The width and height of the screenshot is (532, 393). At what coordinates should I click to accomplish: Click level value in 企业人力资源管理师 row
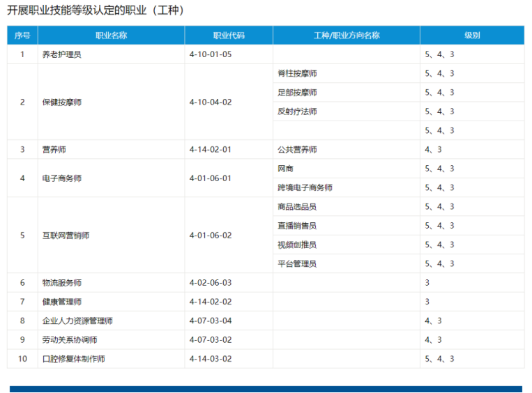coord(433,321)
